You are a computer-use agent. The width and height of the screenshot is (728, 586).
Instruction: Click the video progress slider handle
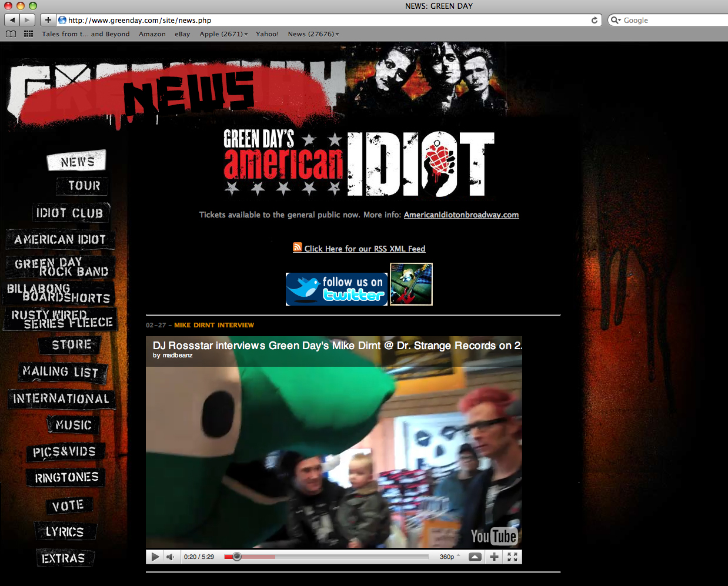pyautogui.click(x=237, y=557)
